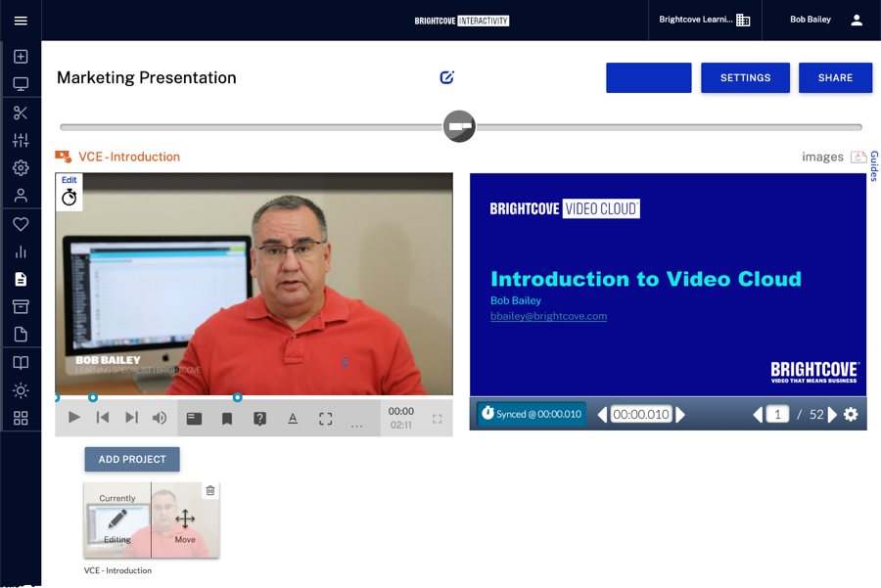Mute the video player volume
Viewport: 881px width, 588px height.
point(160,418)
